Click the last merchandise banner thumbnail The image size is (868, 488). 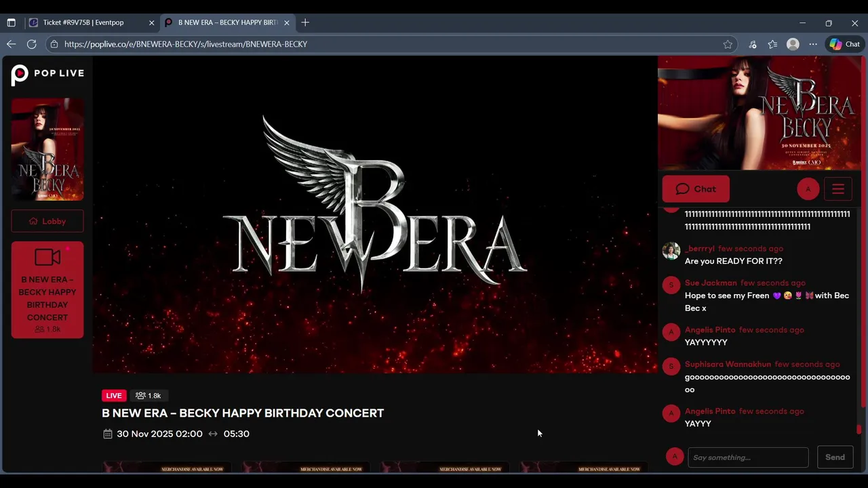click(x=584, y=467)
